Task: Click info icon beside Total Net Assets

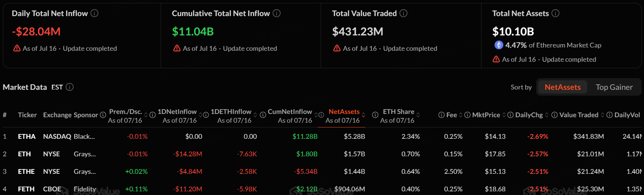Action: [555, 13]
